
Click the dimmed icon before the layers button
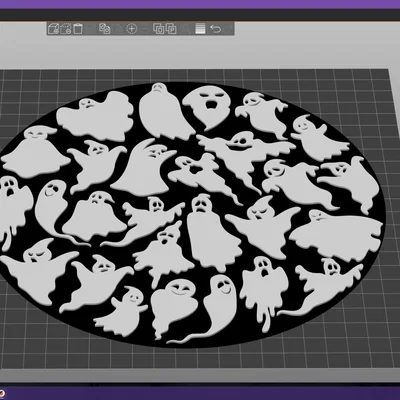click(185, 29)
